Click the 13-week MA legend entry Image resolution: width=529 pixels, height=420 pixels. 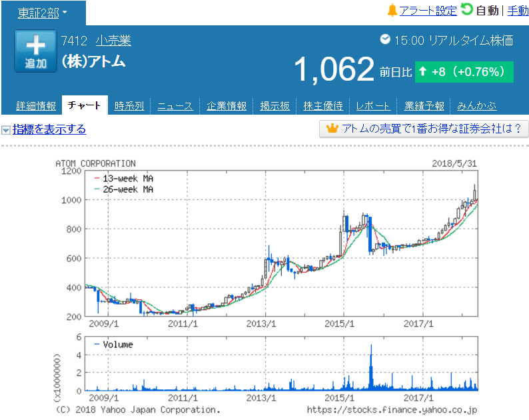point(124,178)
